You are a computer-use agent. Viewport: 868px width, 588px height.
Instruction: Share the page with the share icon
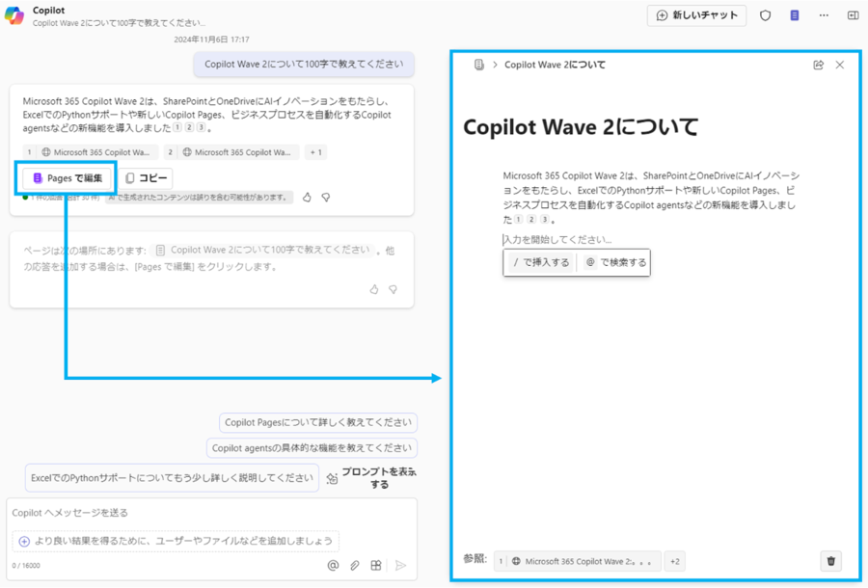pyautogui.click(x=816, y=65)
